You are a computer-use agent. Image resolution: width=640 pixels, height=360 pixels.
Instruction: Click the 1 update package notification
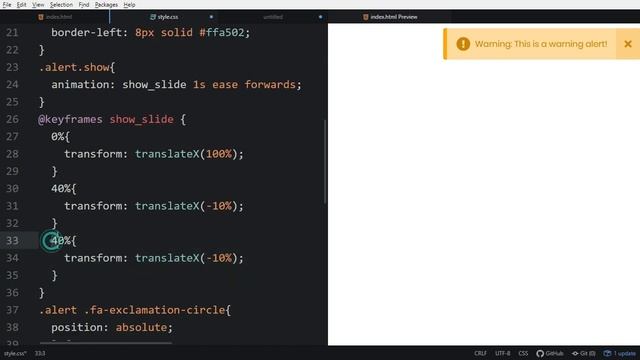click(x=620, y=353)
